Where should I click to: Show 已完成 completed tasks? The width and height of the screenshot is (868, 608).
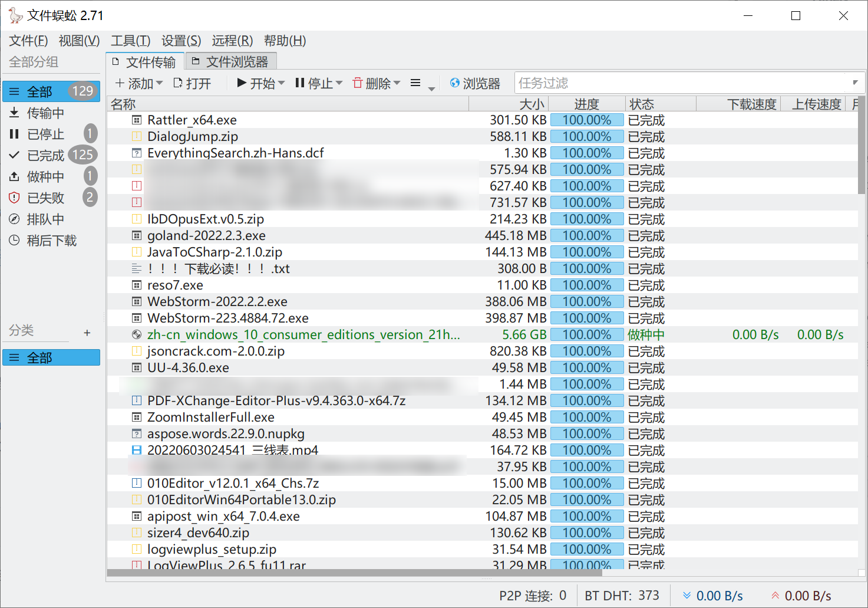51,155
